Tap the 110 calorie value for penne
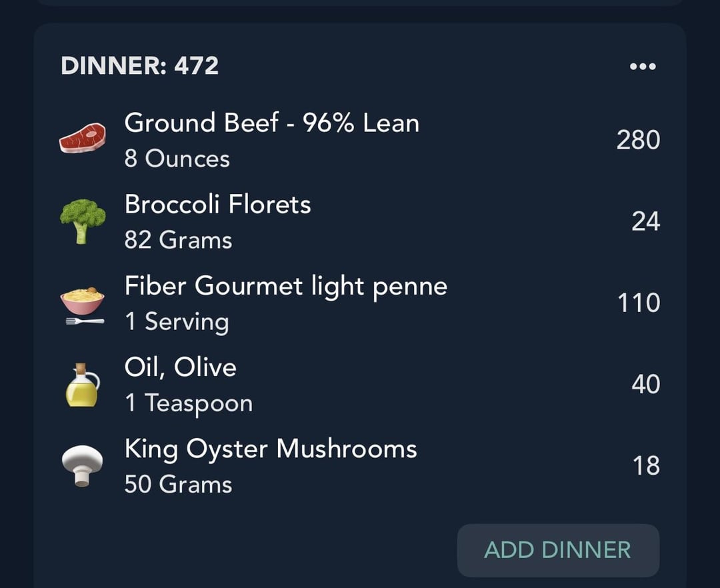 coord(639,303)
